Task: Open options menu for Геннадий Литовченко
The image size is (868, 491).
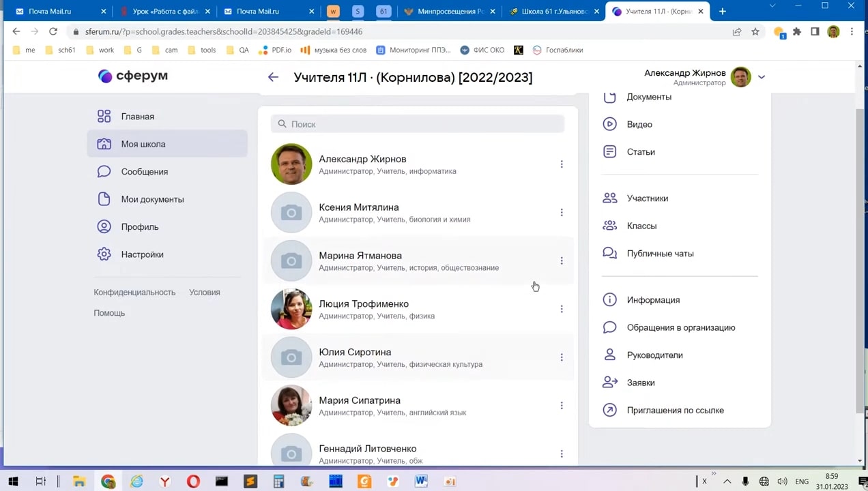Action: pyautogui.click(x=562, y=454)
